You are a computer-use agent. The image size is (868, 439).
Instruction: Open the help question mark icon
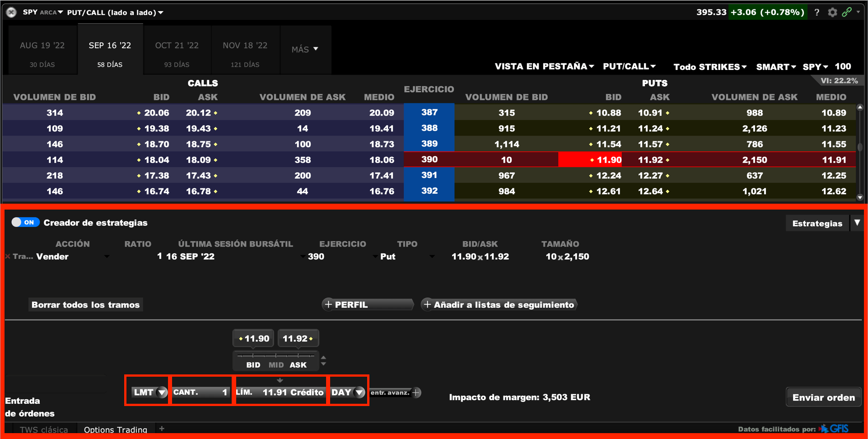coord(817,12)
